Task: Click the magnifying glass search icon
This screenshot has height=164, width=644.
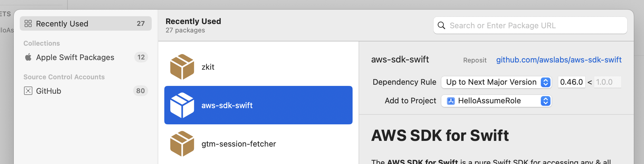Action: 441,26
